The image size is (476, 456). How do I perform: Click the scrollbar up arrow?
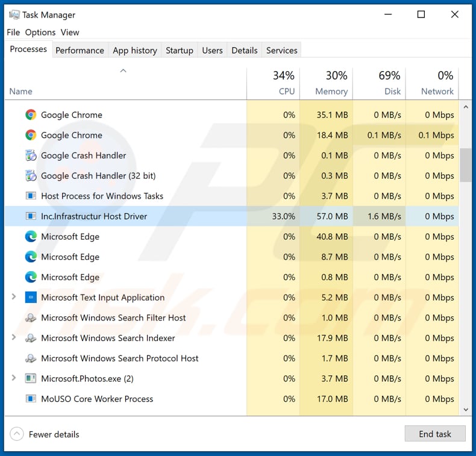(466, 107)
